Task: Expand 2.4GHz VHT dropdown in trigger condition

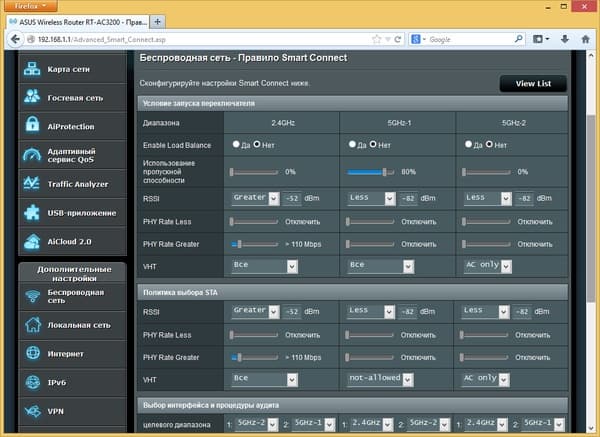Action: (x=264, y=266)
